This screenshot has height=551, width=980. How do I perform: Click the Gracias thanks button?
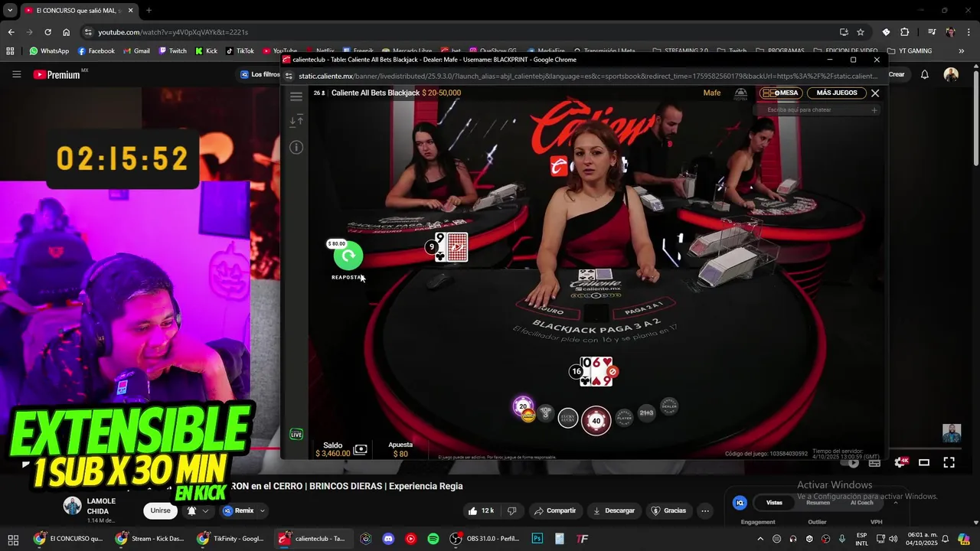tap(668, 510)
